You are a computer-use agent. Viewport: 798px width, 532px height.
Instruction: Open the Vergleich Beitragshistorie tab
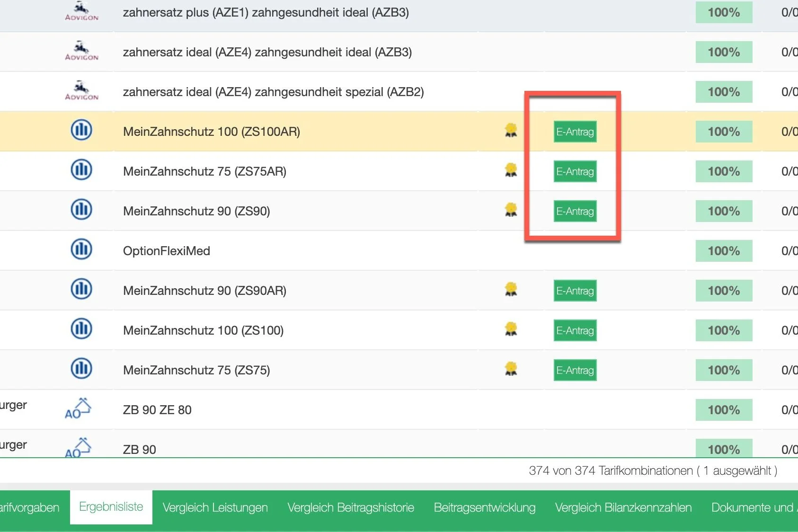[x=351, y=507]
